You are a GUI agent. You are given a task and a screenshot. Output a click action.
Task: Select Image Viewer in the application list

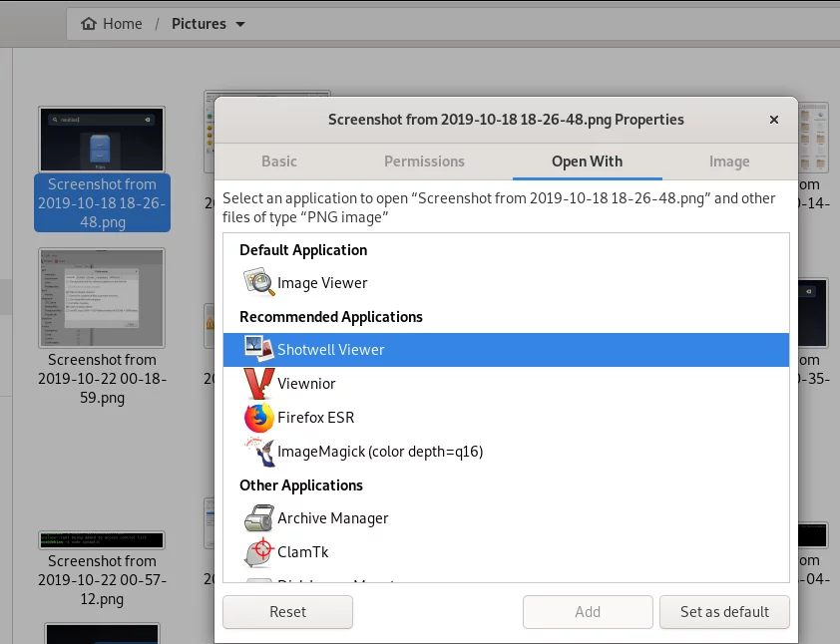point(506,282)
